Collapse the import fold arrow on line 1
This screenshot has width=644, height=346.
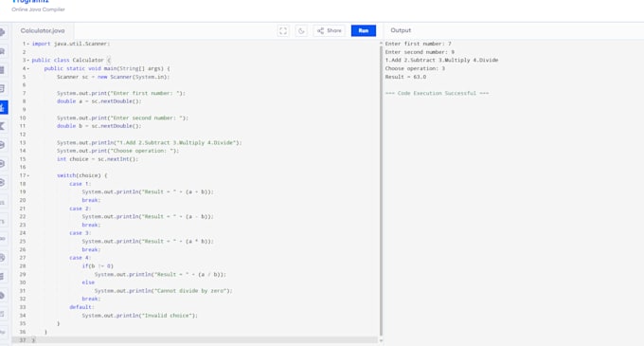click(28, 44)
